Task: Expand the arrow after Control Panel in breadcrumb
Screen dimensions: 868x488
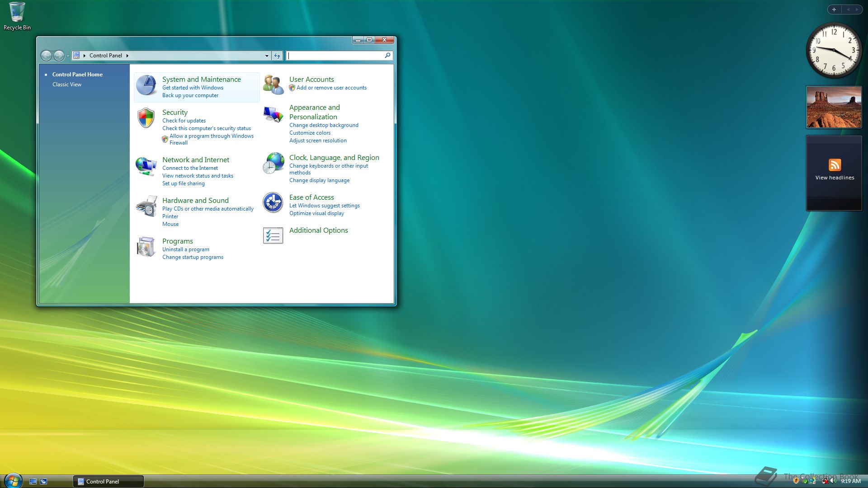Action: click(127, 56)
